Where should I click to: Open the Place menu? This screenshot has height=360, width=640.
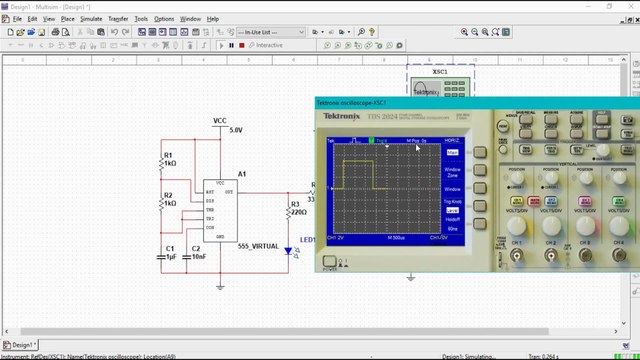[x=68, y=19]
